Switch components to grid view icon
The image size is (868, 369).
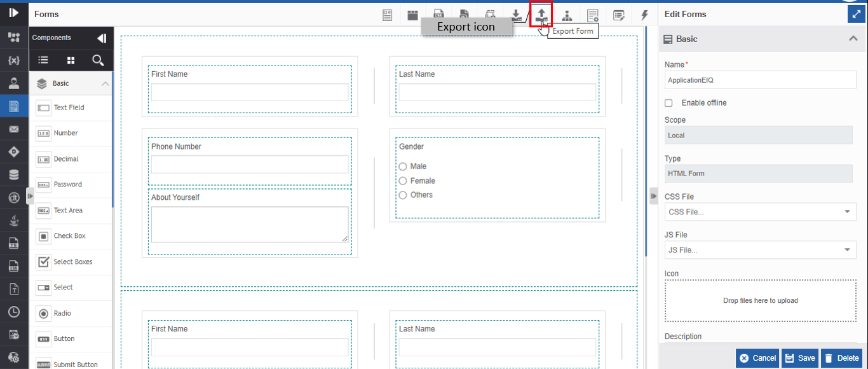point(71,60)
